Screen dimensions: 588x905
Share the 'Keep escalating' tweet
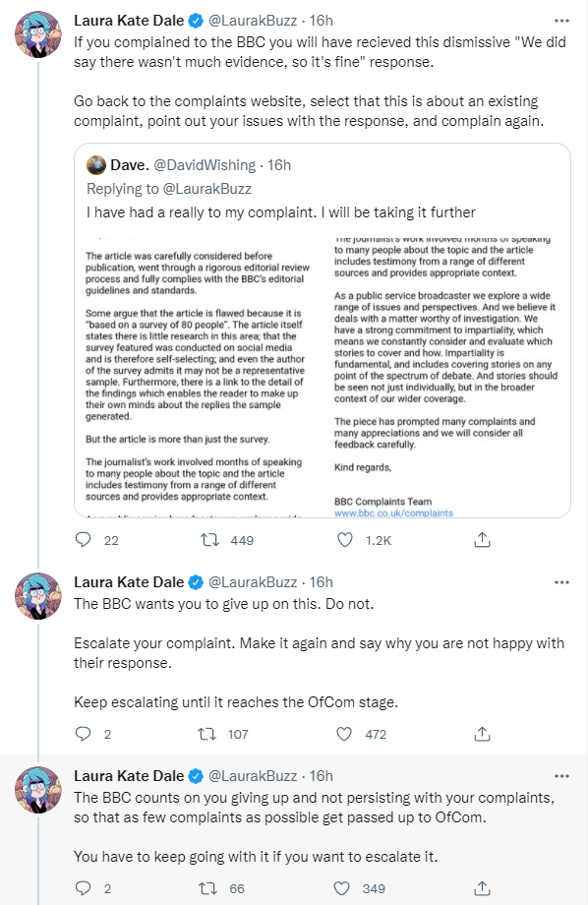pos(482,734)
